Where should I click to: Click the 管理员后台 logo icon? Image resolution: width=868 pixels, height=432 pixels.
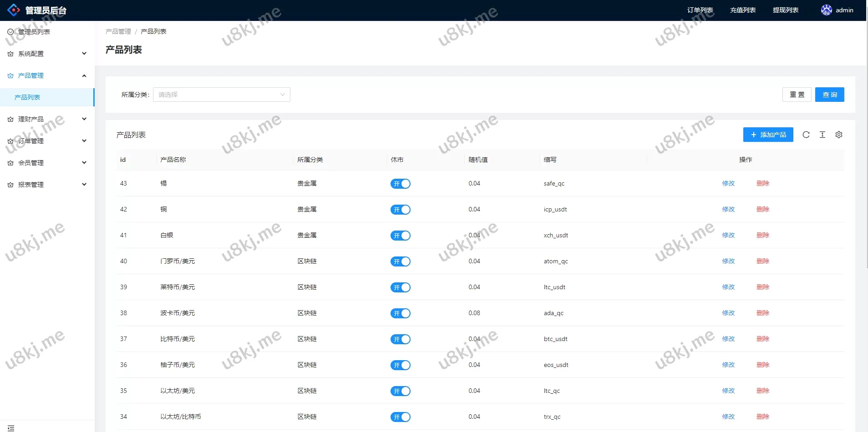[14, 10]
